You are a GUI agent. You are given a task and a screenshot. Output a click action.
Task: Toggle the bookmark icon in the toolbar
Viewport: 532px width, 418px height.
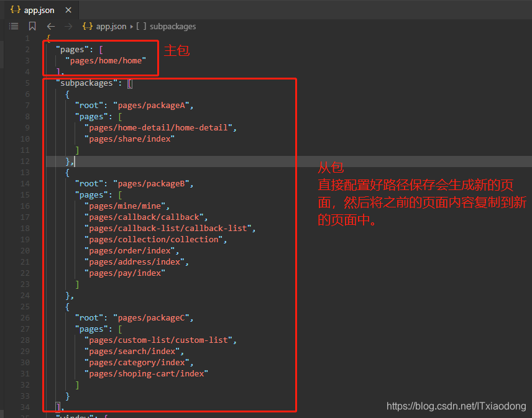point(32,26)
